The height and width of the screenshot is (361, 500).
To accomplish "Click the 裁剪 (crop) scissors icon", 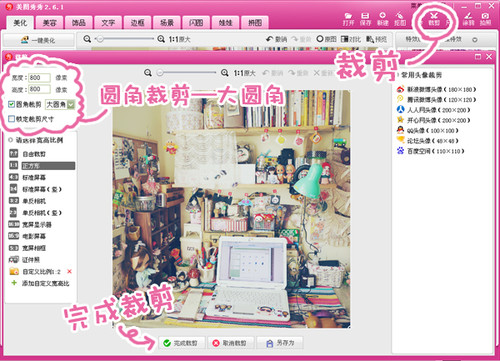I will (x=434, y=19).
